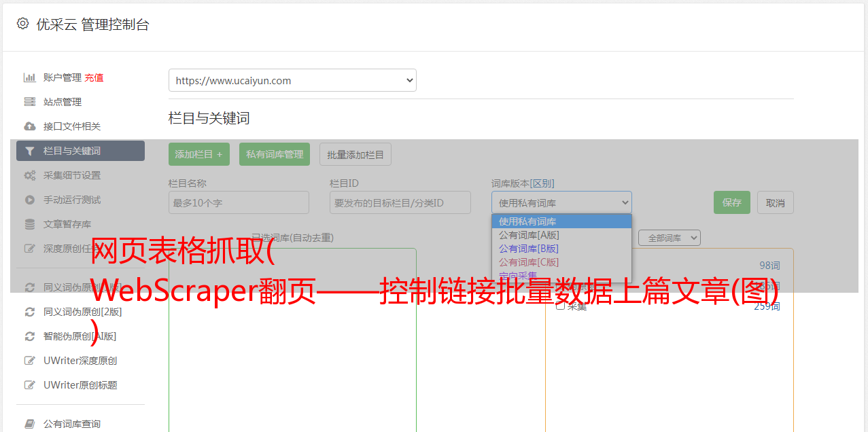This screenshot has width=868, height=432.
Task: Choose 公有词库[B版] from the dropdown list
Action: [561, 249]
